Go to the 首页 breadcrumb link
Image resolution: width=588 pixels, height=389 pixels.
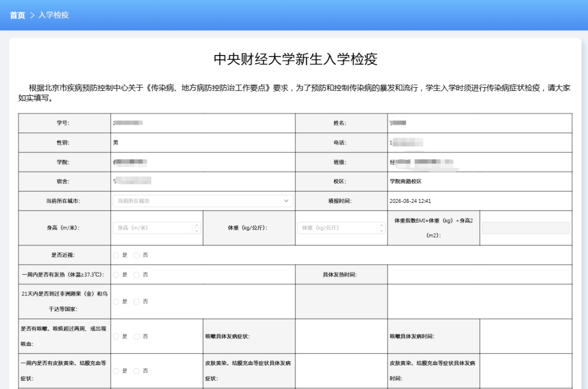pos(17,15)
